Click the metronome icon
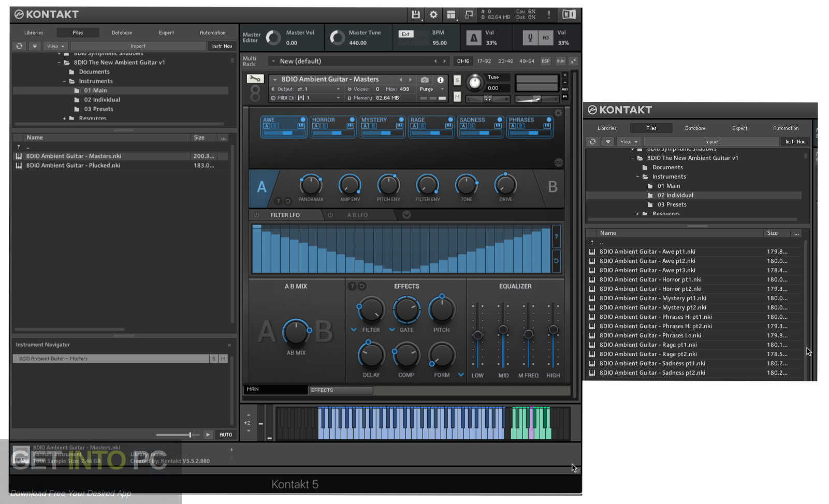This screenshot has width=829, height=504. (x=473, y=38)
